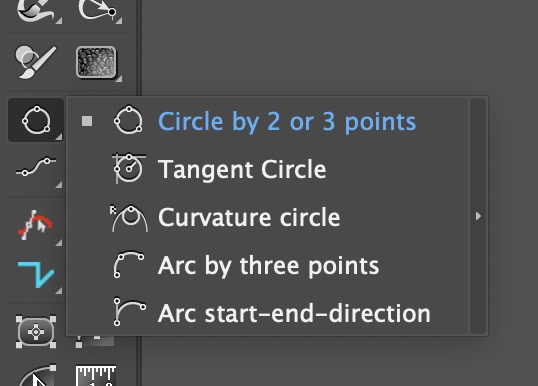Expand the curve tool flyout triangle
Viewport: 538px width, 386px height.
point(59,185)
